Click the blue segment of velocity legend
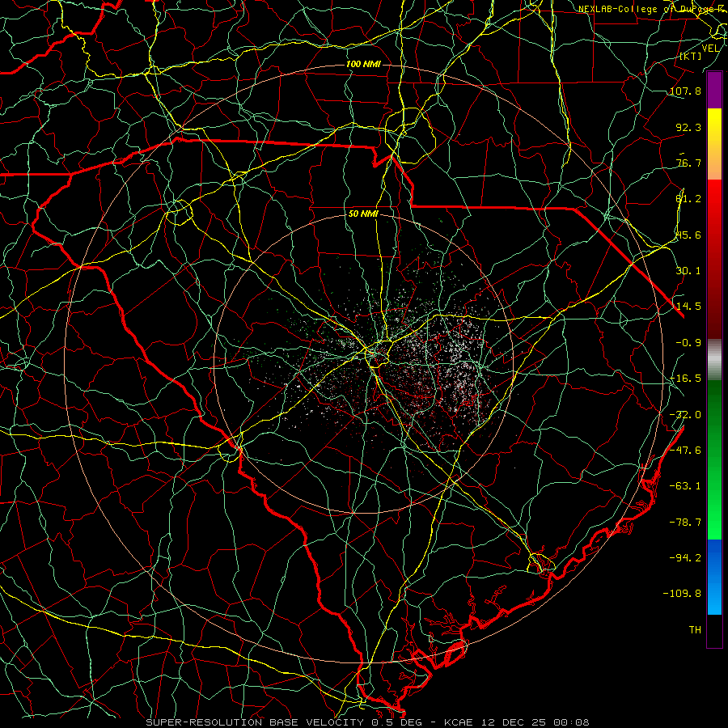This screenshot has height=728, width=728. 714,577
